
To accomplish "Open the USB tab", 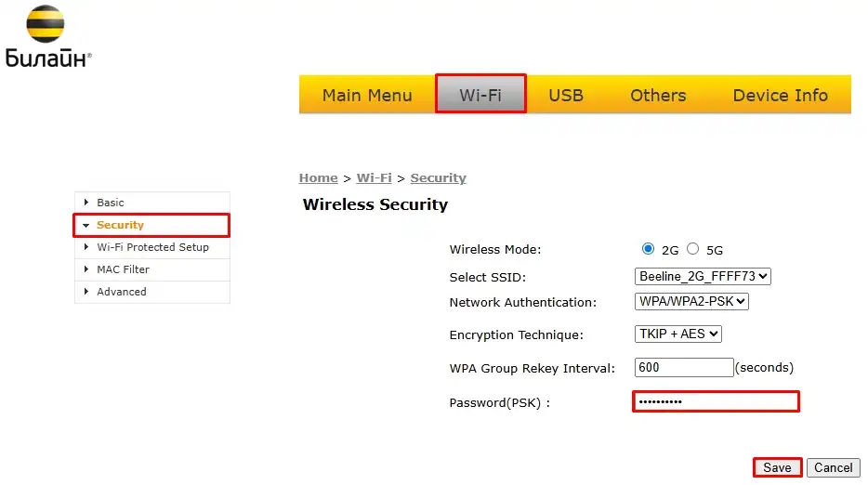I will (565, 95).
